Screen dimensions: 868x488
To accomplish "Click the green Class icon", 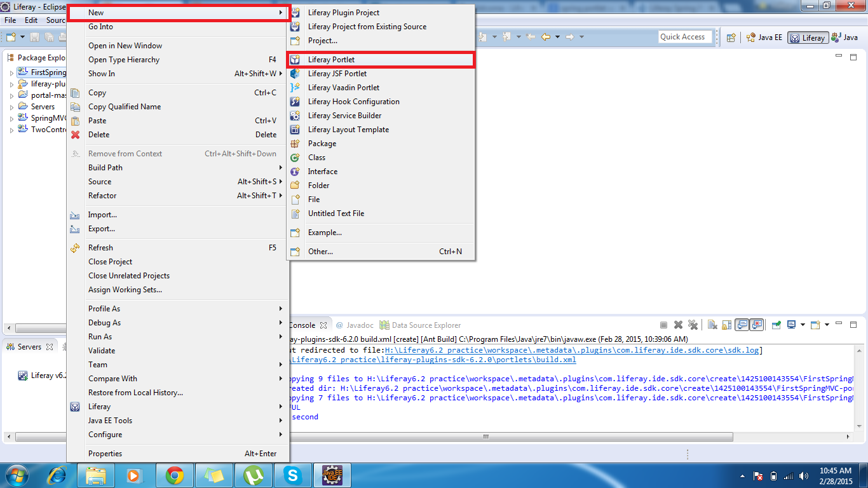I will 295,158.
